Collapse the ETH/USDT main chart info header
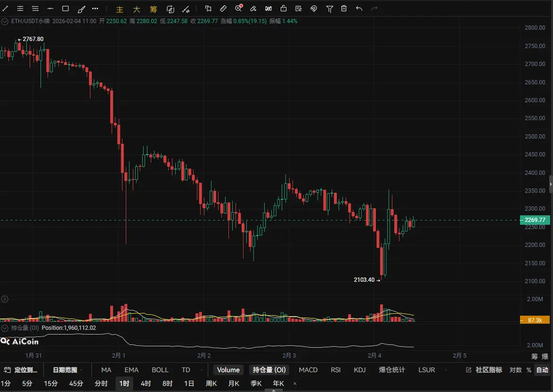The image size is (553, 392). click(x=5, y=22)
